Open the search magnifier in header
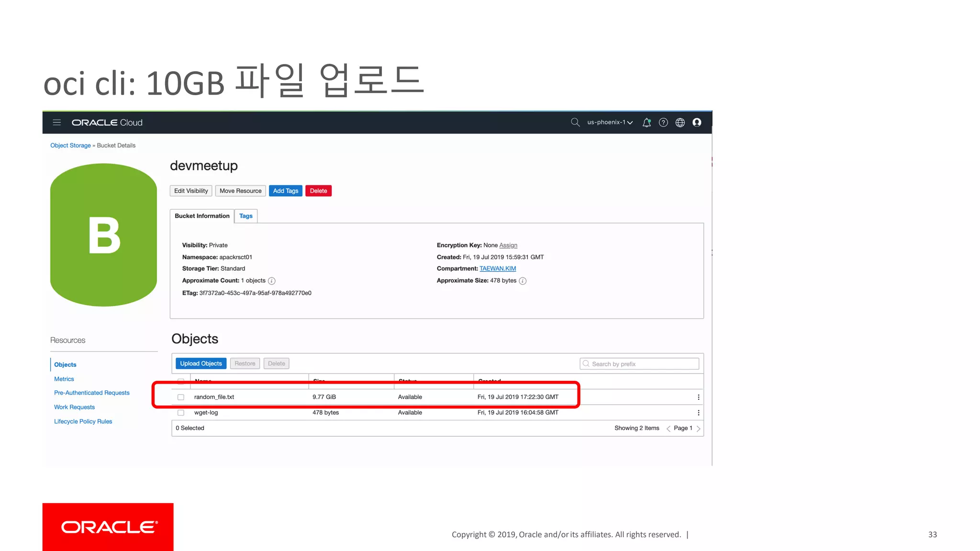This screenshot has height=551, width=980. tap(575, 122)
